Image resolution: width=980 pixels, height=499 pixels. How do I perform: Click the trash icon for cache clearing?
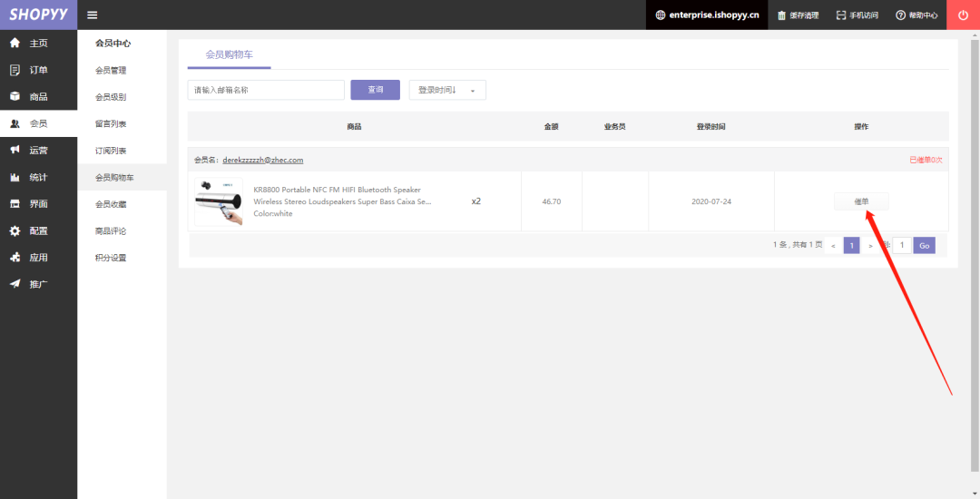coord(782,15)
